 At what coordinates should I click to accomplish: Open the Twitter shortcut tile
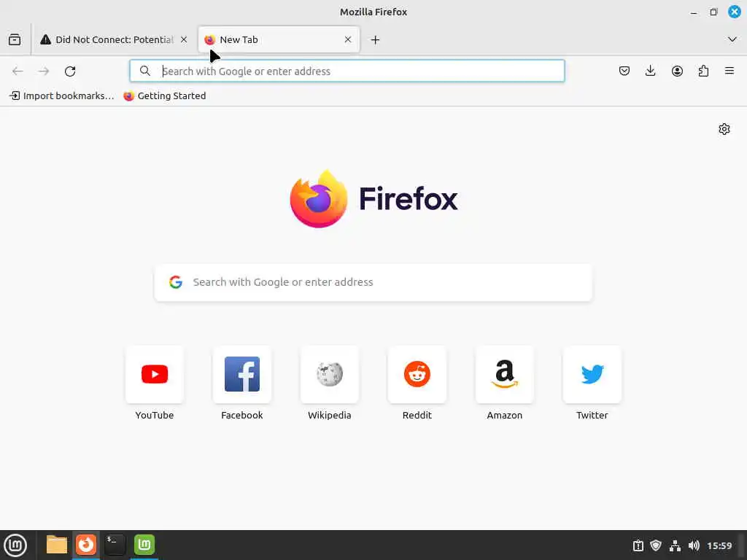click(592, 374)
